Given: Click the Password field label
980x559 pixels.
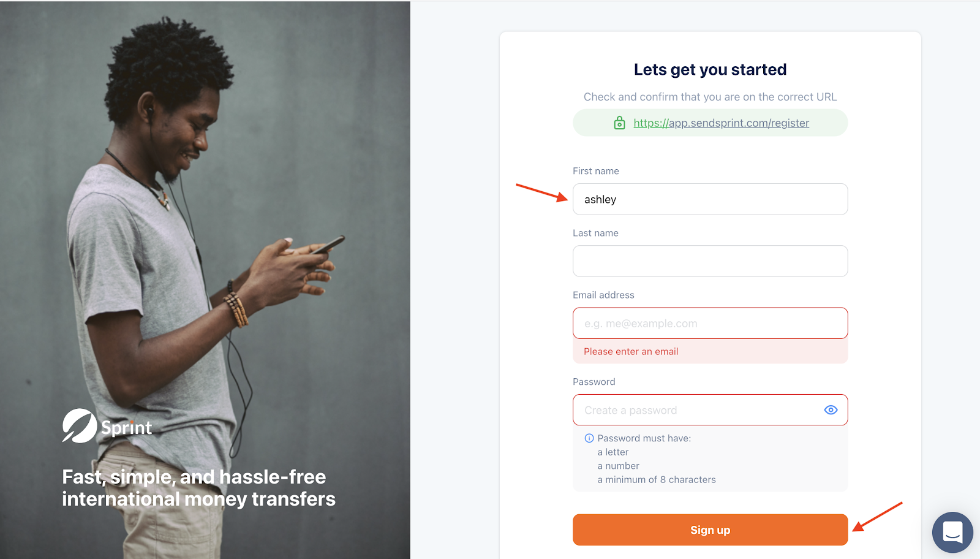Looking at the screenshot, I should tap(594, 382).
